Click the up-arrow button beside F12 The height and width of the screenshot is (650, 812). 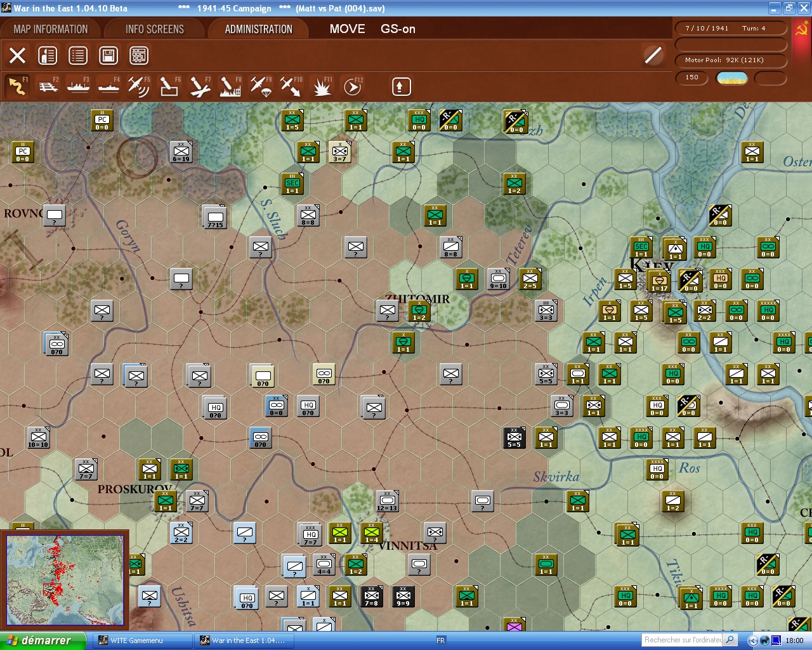401,86
